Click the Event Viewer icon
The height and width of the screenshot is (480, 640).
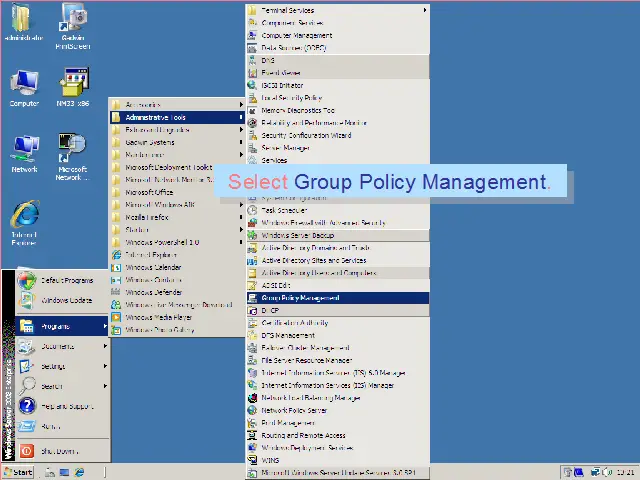tap(253, 73)
